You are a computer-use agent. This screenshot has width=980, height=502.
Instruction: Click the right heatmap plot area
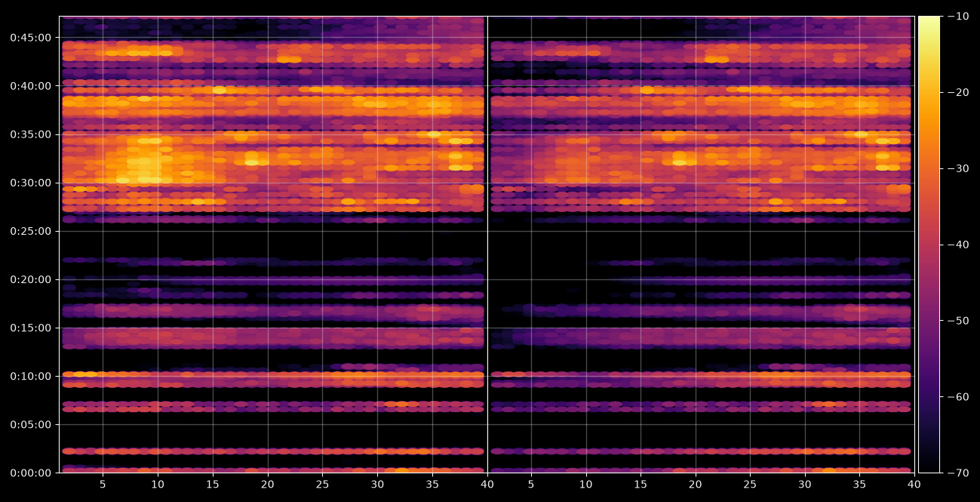(x=701, y=245)
